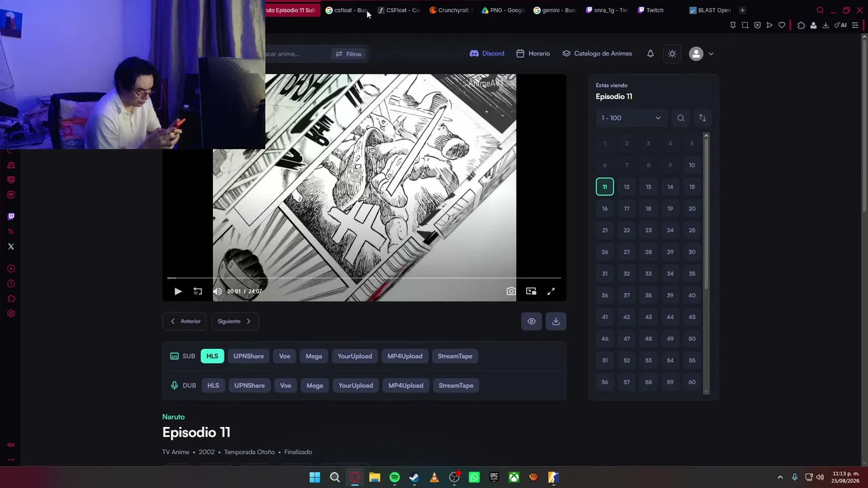
Task: Open Twitch in browser sidebar
Action: click(x=11, y=217)
